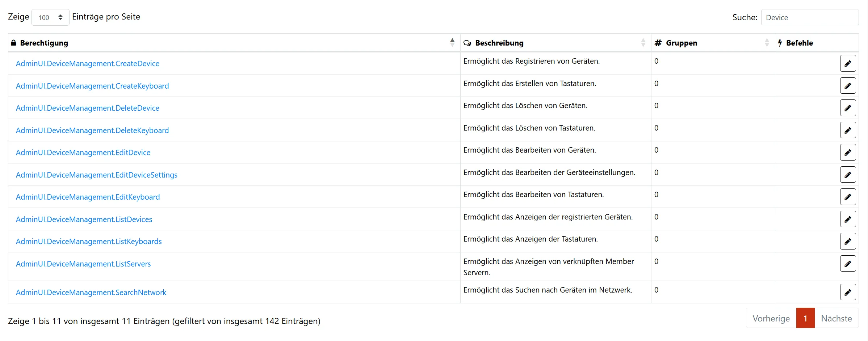
Task: Click the Nächste pagination button
Action: [x=836, y=318]
